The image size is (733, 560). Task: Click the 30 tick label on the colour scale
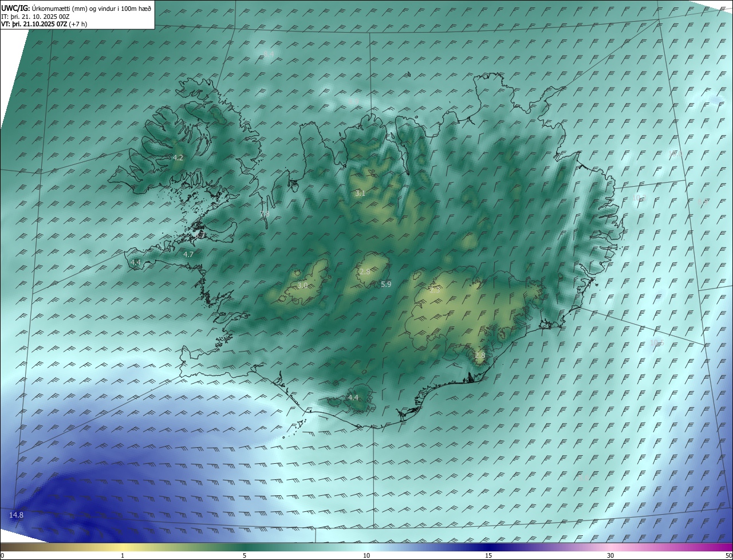(x=610, y=555)
